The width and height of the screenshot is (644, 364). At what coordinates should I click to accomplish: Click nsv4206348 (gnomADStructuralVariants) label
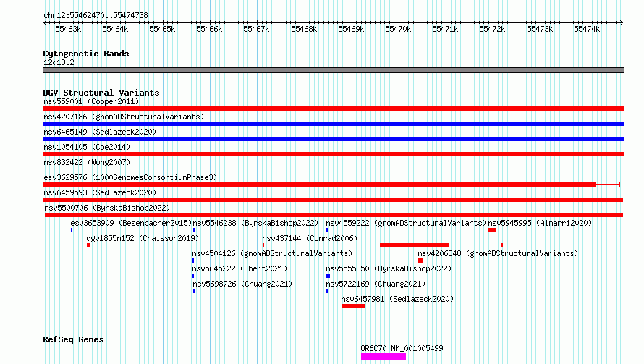click(498, 253)
